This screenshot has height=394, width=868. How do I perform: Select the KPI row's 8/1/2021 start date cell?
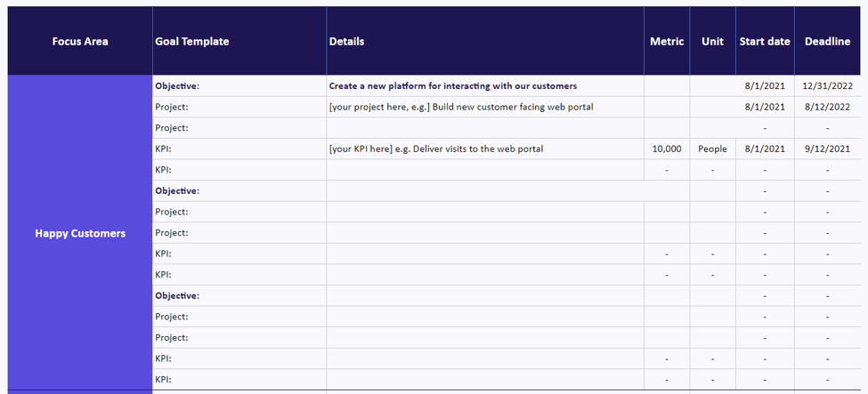(x=765, y=149)
